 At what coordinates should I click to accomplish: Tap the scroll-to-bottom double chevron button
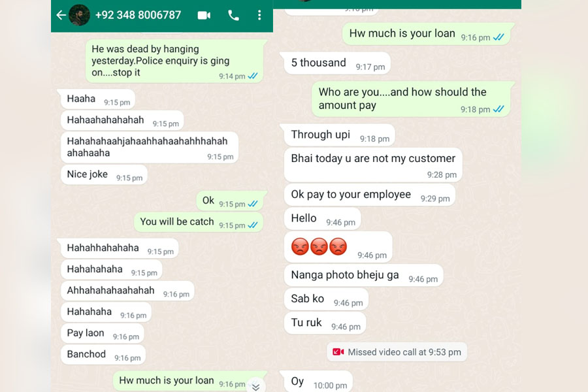(256, 386)
